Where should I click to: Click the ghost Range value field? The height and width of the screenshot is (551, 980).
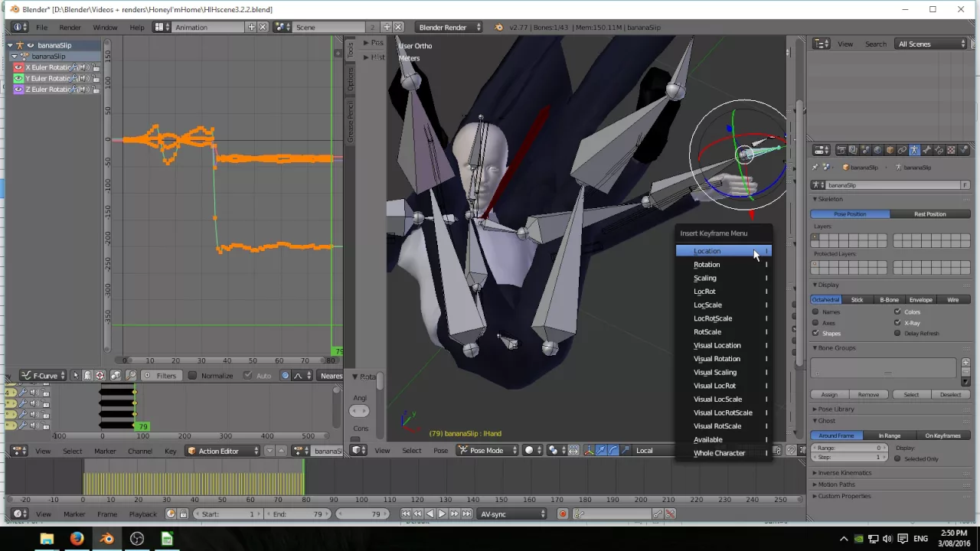click(849, 448)
